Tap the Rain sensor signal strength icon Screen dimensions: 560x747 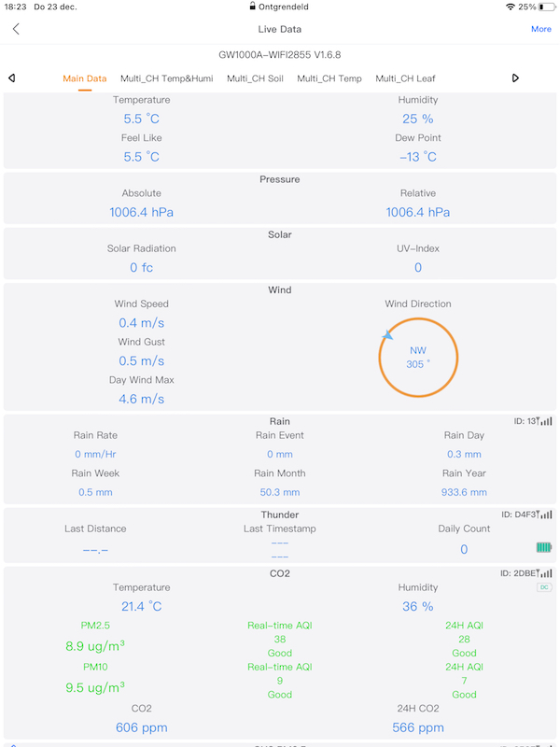pyautogui.click(x=545, y=422)
